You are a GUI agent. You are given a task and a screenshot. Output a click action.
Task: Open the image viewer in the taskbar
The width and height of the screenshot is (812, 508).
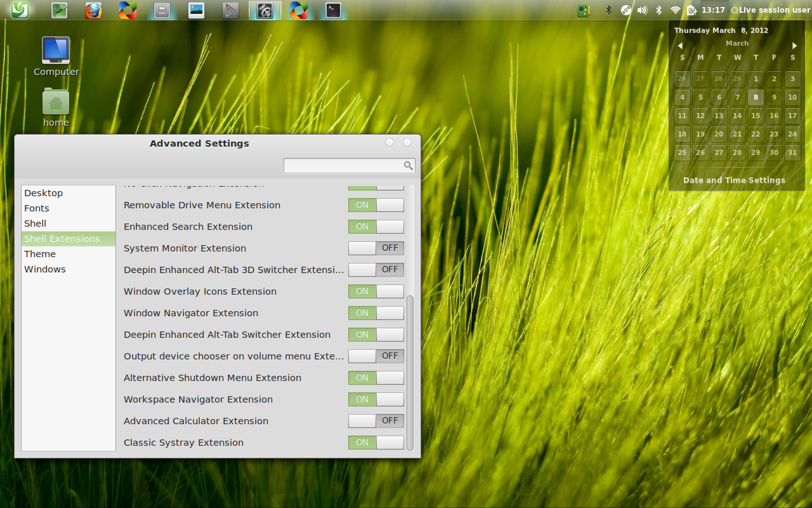(196, 10)
